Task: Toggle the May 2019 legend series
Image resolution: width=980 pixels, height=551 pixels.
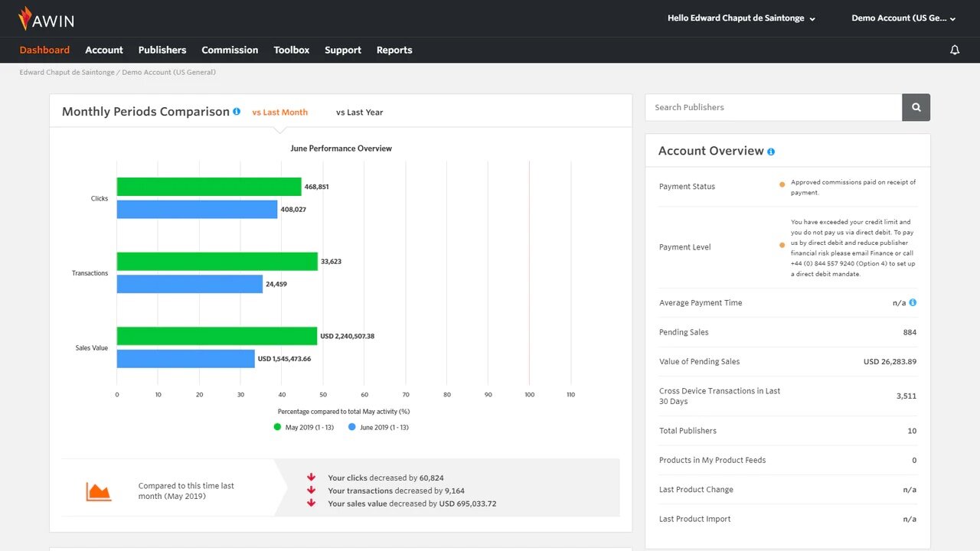Action: 303,427
